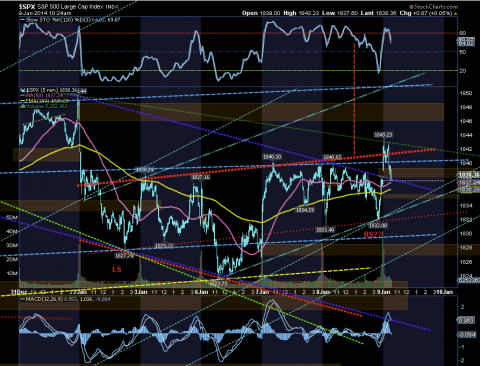Click the 1830 price axis label
480x366 pixels.
pos(466,234)
